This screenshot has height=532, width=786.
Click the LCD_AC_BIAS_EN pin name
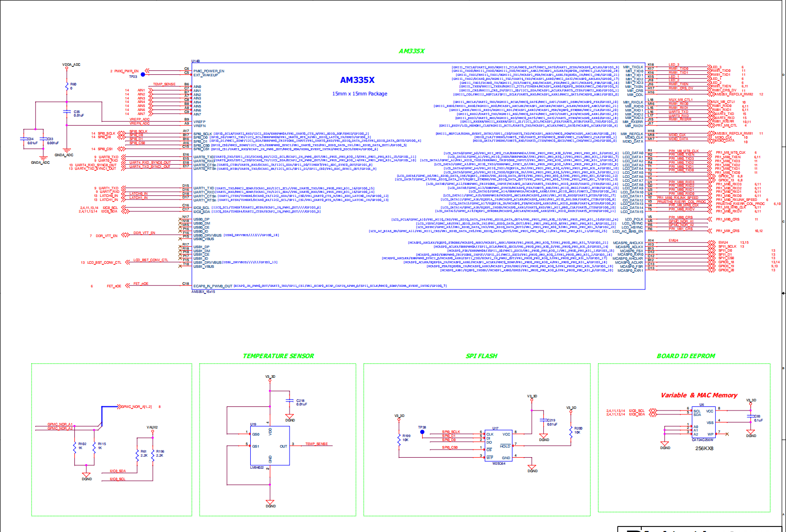click(x=628, y=232)
